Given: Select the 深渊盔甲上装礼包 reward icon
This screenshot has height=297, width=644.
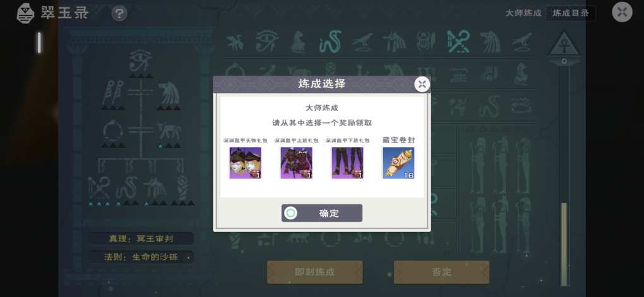Looking at the screenshot, I should [x=296, y=163].
